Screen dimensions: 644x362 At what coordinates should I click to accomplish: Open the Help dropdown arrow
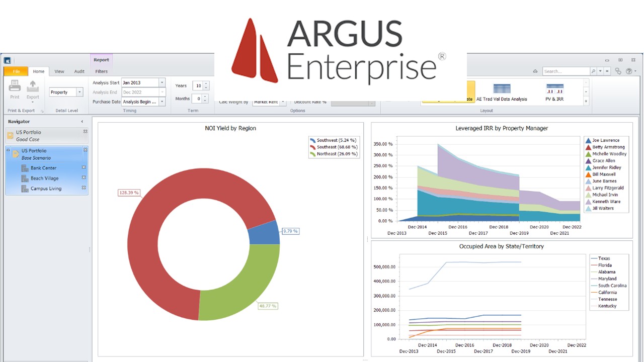635,71
